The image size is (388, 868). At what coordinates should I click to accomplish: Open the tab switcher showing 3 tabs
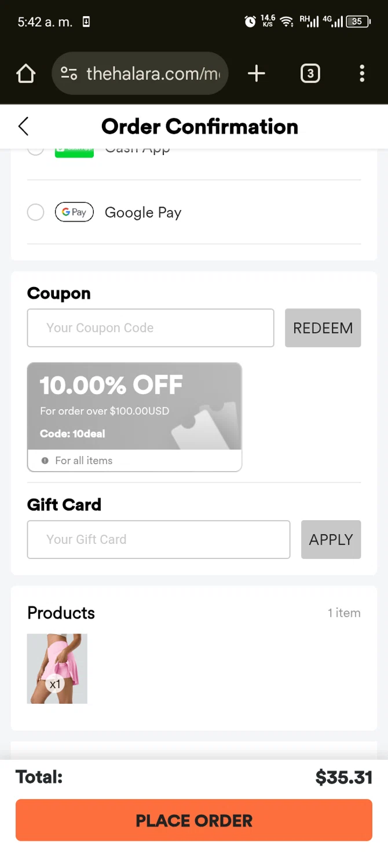(310, 73)
